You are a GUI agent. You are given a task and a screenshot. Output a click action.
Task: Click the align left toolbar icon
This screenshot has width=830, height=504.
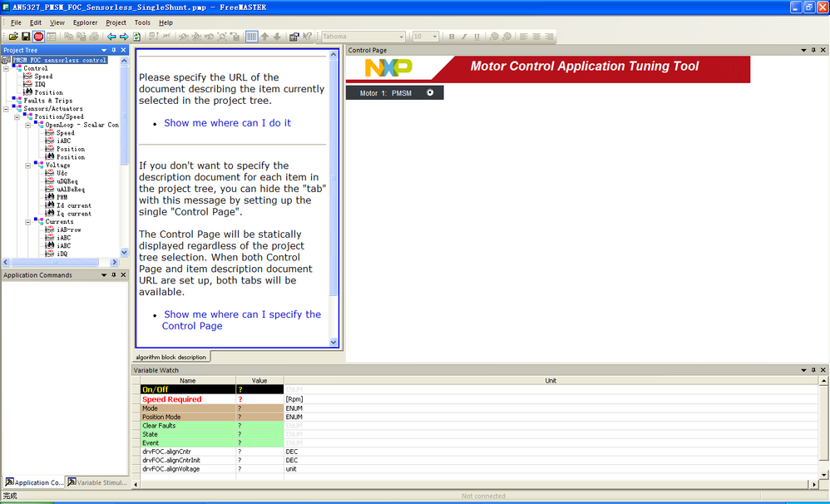523,37
